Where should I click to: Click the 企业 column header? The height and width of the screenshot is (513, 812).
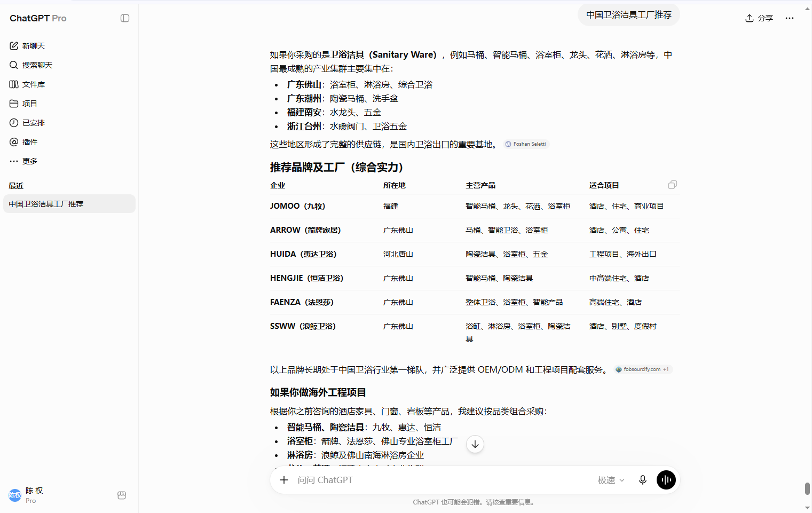click(278, 185)
